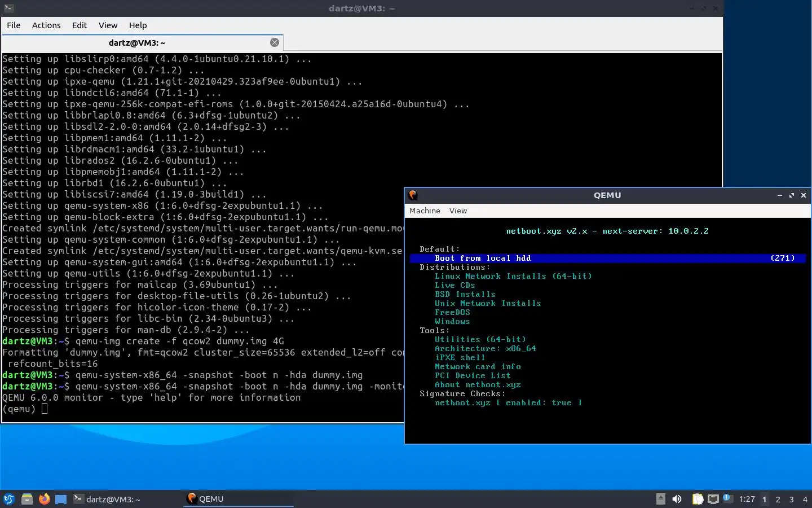
Task: Switch to virtual desktop 2
Action: (x=778, y=500)
